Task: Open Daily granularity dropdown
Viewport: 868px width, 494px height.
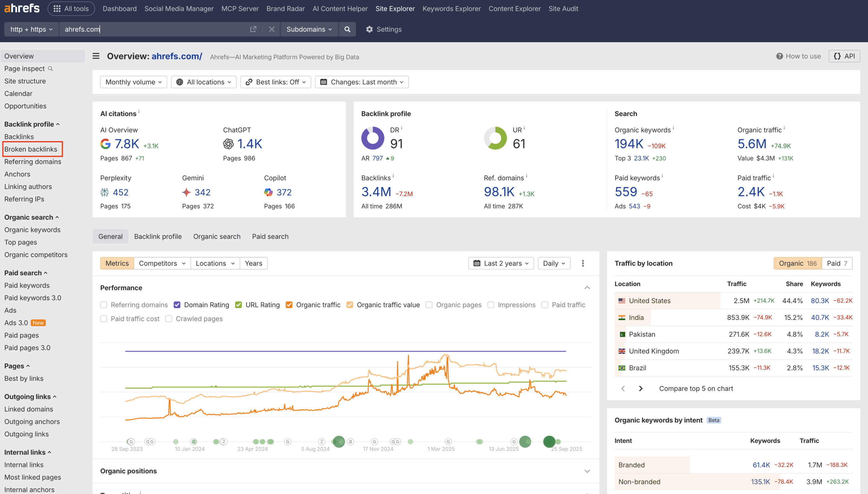Action: [x=554, y=263]
